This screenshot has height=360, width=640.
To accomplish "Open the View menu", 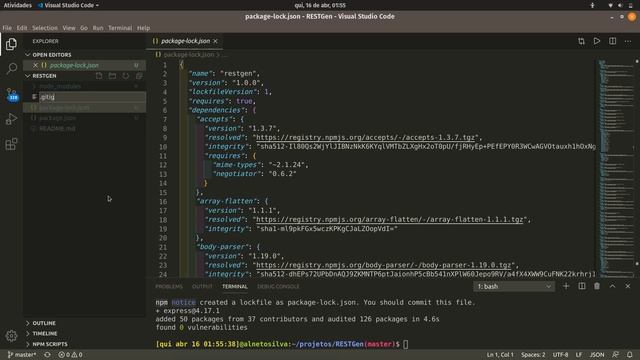I will pos(69,28).
